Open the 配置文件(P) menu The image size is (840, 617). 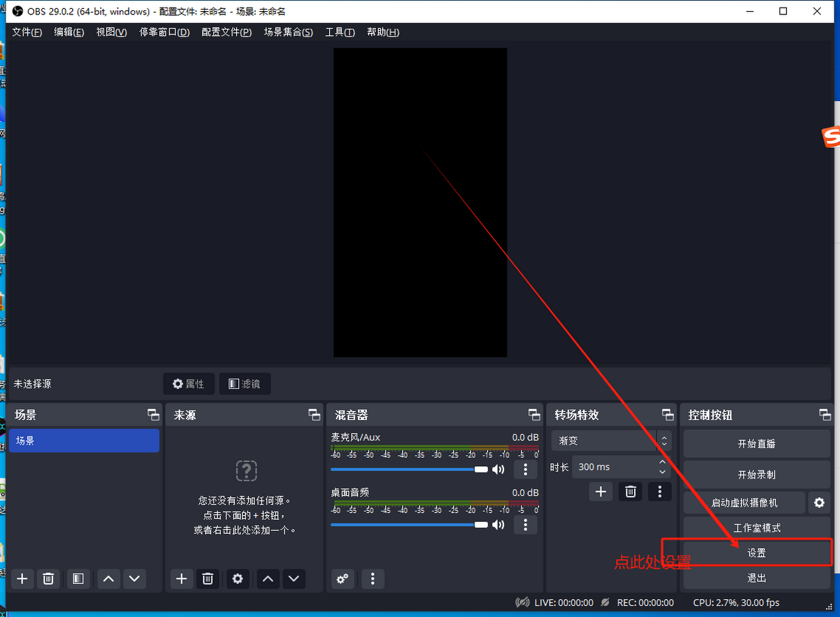227,32
